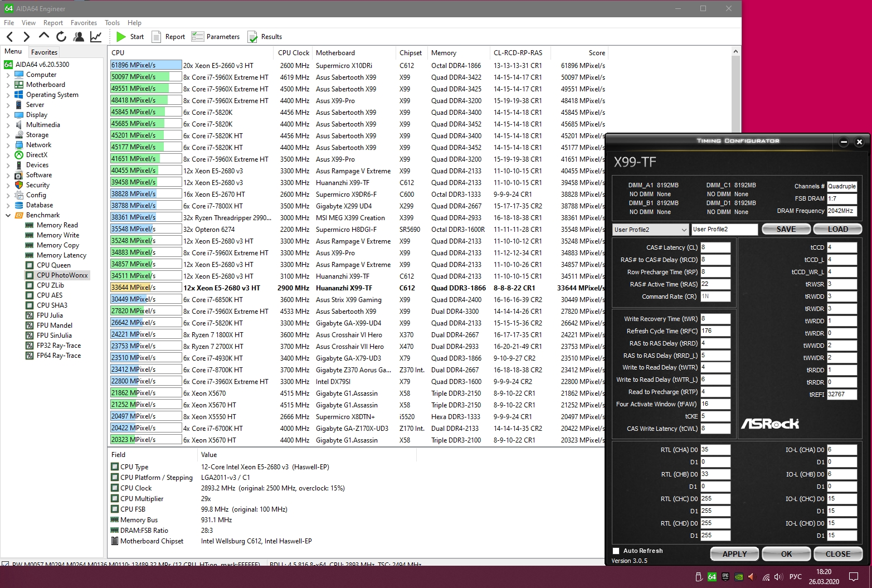The image size is (872, 588).
Task: Expand the Display tree node
Action: [x=8, y=115]
